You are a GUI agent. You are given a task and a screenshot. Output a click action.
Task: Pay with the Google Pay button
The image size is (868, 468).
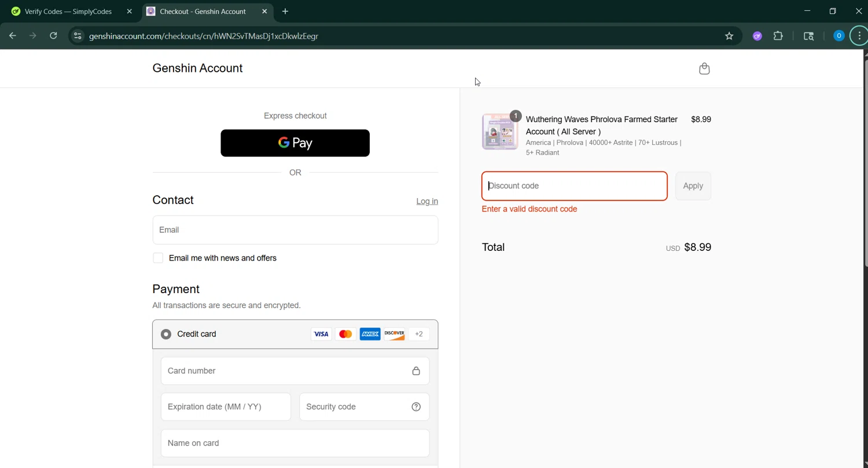coord(295,143)
